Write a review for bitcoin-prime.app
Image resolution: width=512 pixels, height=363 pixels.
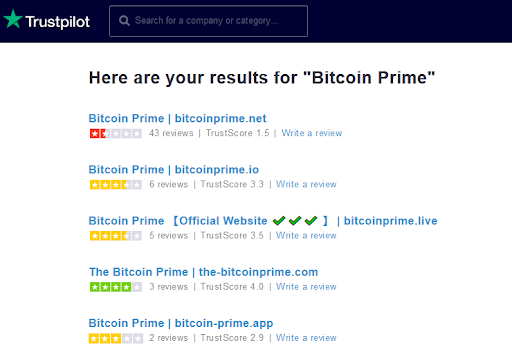tap(306, 338)
